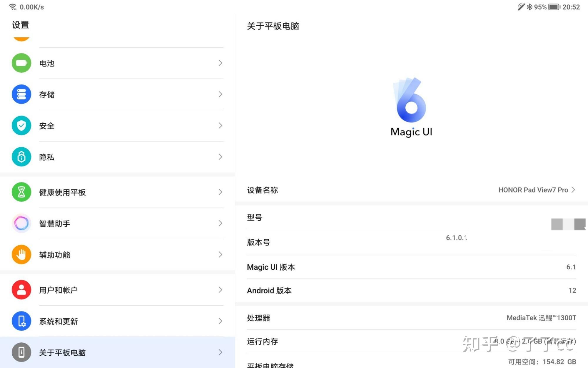This screenshot has width=588, height=368.
Task: Expand the 系统和更新 row chevron
Action: pos(220,321)
